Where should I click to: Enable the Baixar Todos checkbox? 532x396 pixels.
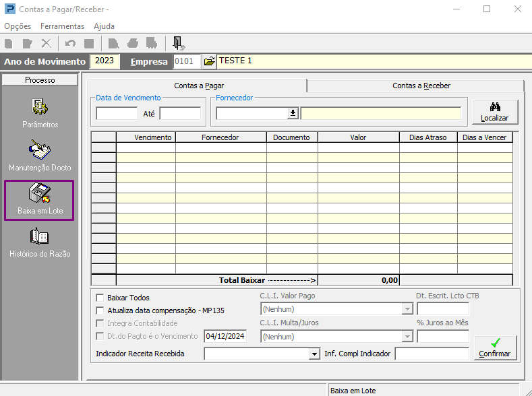(x=100, y=298)
